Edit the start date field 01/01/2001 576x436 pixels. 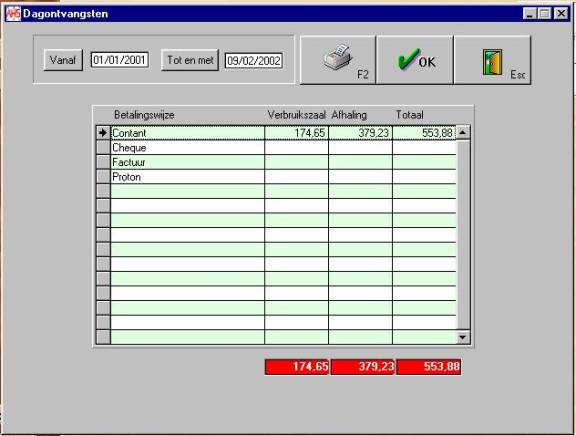click(120, 60)
